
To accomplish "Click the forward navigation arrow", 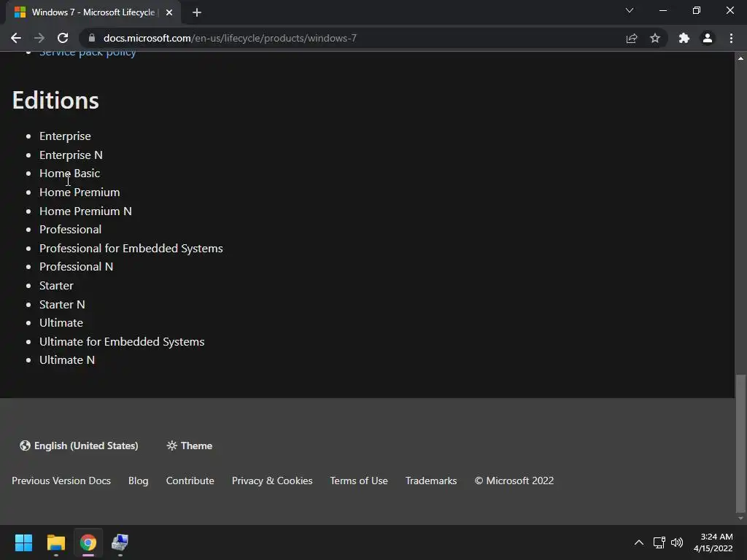I will (39, 38).
